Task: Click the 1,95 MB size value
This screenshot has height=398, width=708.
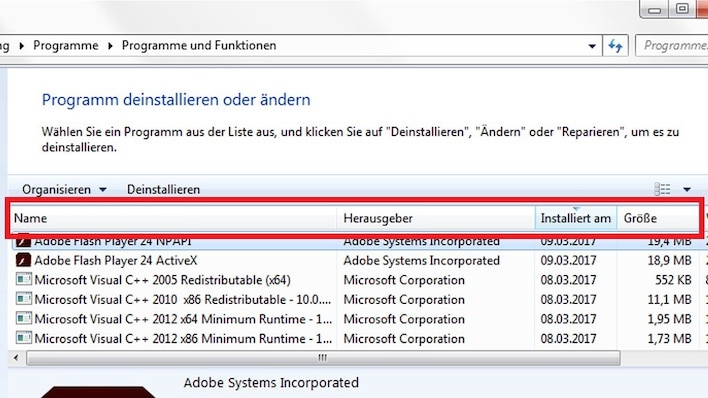Action: tap(670, 319)
